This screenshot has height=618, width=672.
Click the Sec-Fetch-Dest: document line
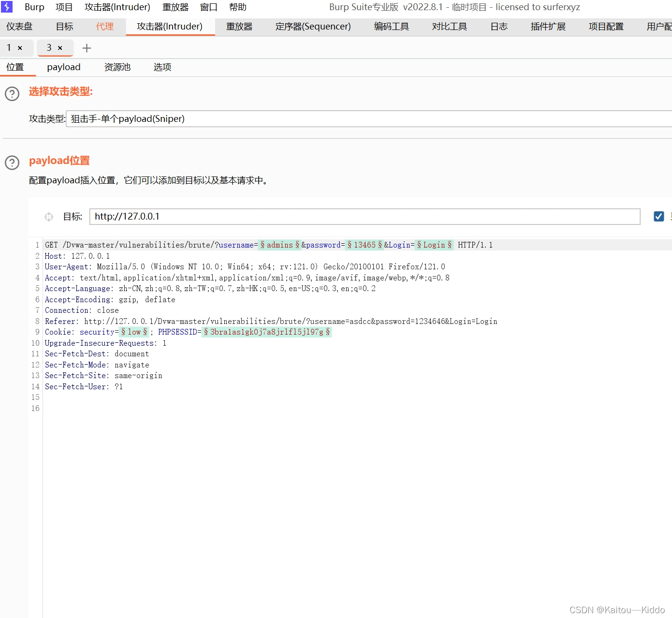(x=97, y=354)
